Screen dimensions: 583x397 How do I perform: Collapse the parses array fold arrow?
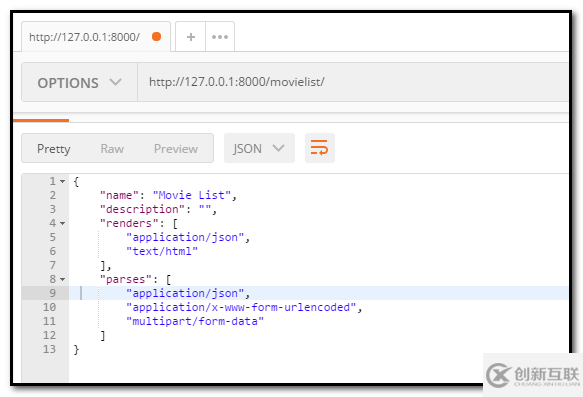(x=62, y=279)
